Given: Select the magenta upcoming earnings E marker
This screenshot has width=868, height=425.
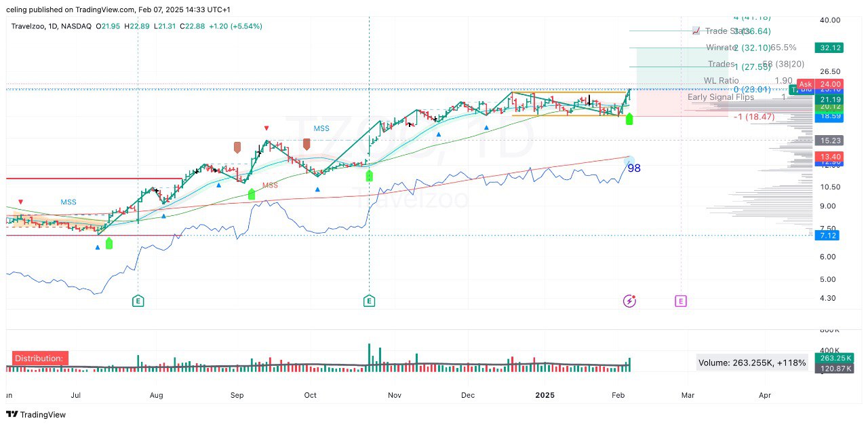Looking at the screenshot, I should (681, 301).
